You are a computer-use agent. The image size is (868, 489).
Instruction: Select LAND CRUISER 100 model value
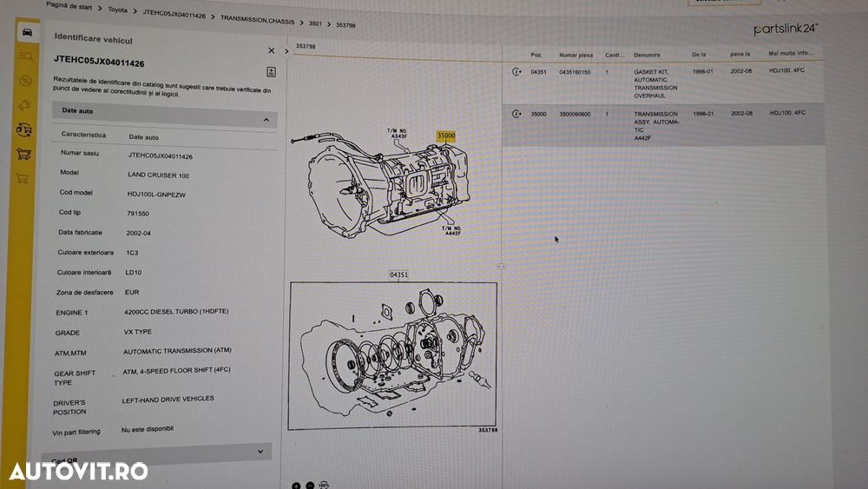coord(158,175)
